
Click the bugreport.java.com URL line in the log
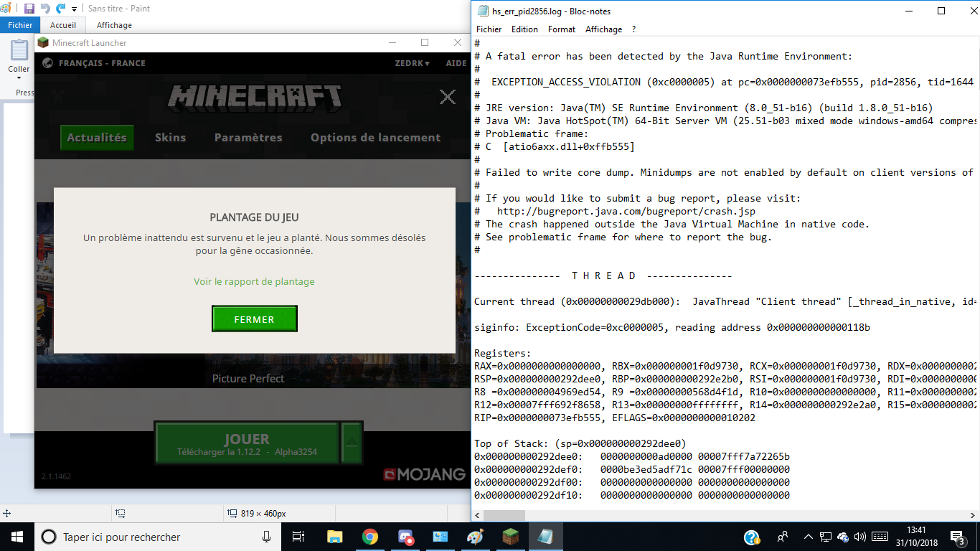[x=626, y=212]
